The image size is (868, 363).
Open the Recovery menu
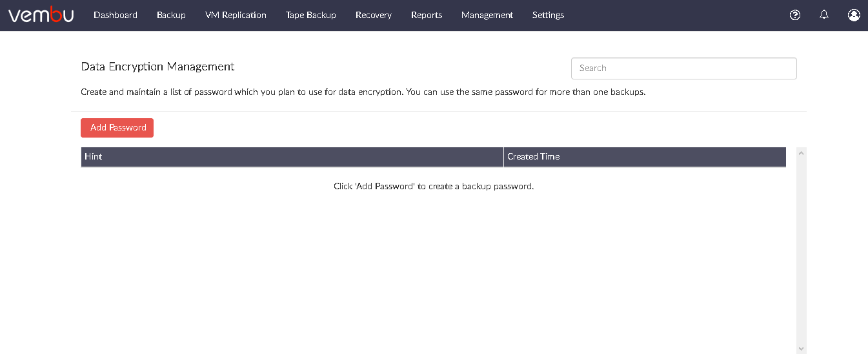pos(374,15)
